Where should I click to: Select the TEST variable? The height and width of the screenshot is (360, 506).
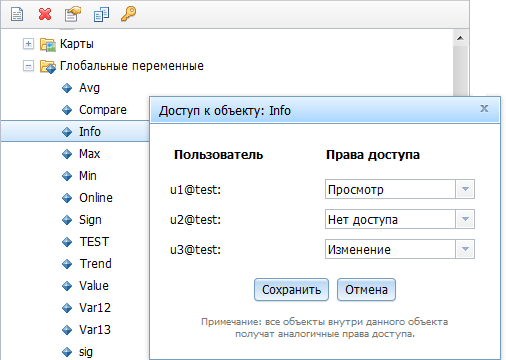(x=94, y=242)
